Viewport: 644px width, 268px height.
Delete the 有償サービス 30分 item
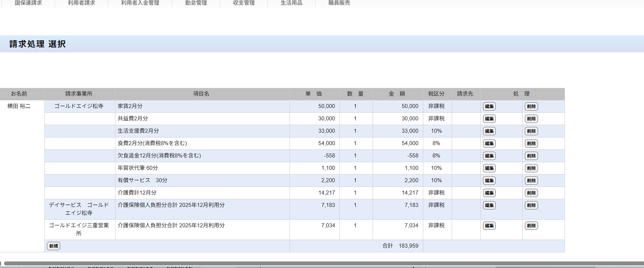[531, 181]
